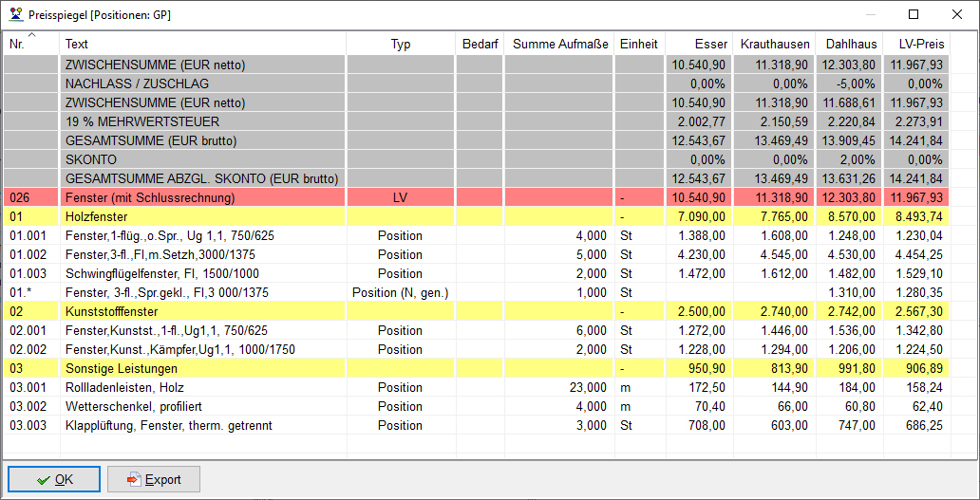The height and width of the screenshot is (500, 980).
Task: Click the Export button
Action: pyautogui.click(x=153, y=479)
